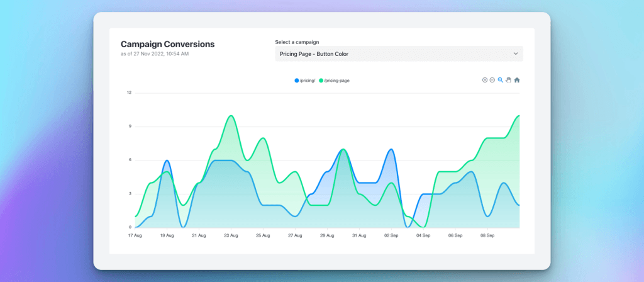Activate the panning hand tool
Viewport: 644px width, 282px height.
pyautogui.click(x=508, y=80)
